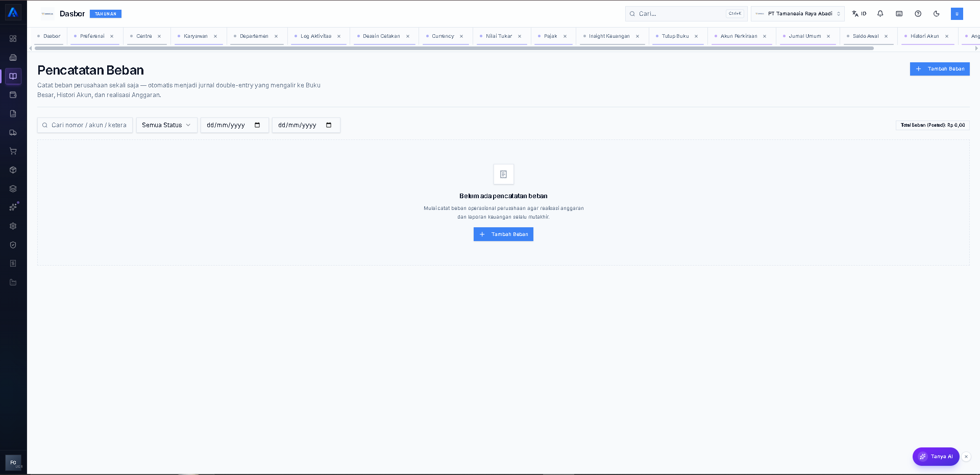
Task: Open the PT Tamanesia Raya Abadi company selector
Action: point(797,14)
